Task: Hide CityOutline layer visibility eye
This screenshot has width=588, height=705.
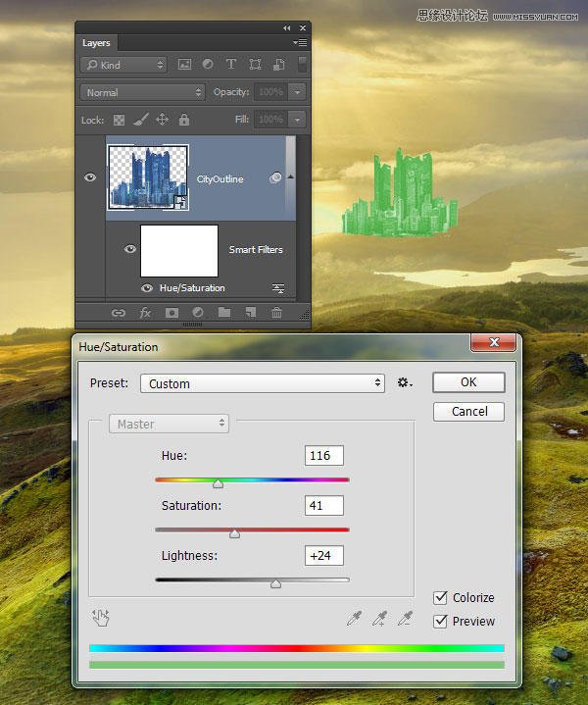Action: [90, 177]
